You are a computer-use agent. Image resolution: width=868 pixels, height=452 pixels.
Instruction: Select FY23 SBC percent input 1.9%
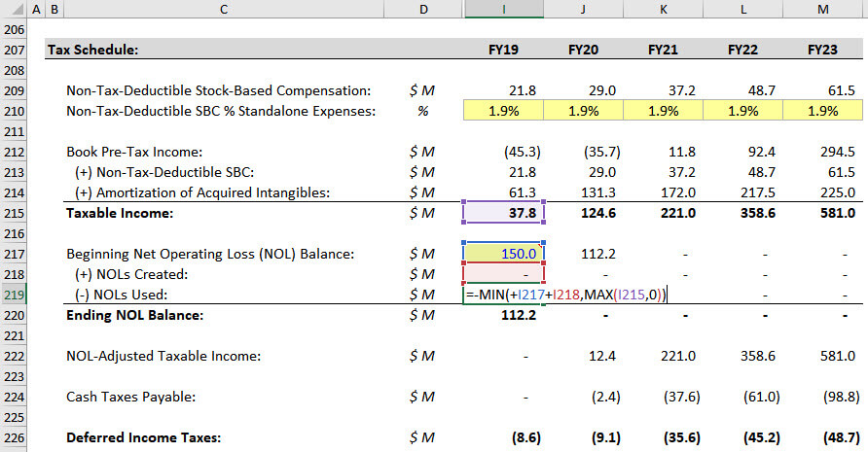pyautogui.click(x=822, y=111)
